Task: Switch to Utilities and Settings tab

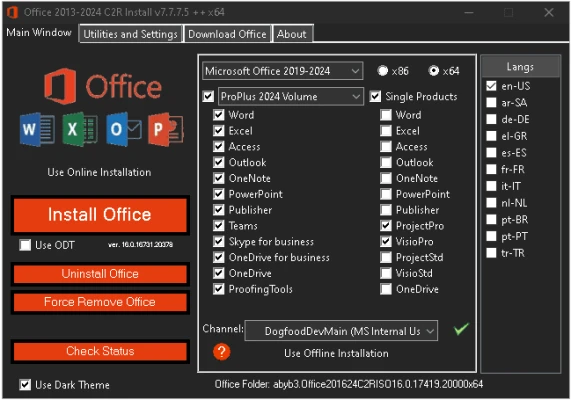Action: (130, 34)
